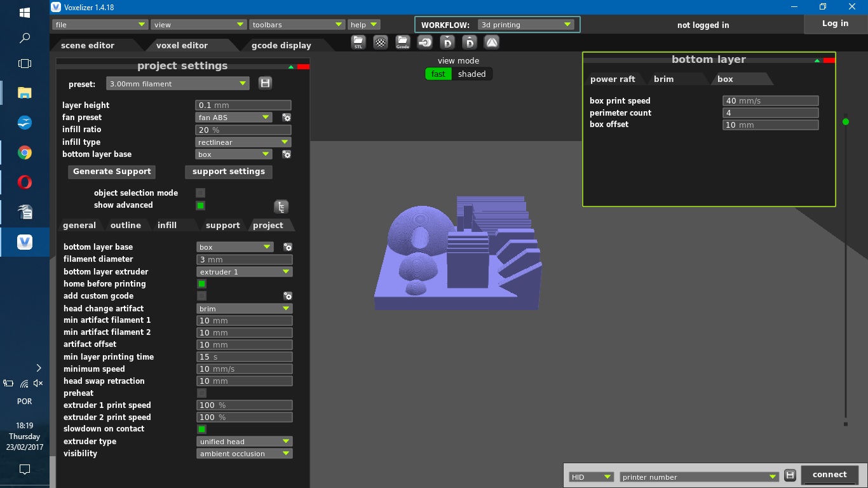Open support settings
Screen dimensions: 868x488
[229, 172]
